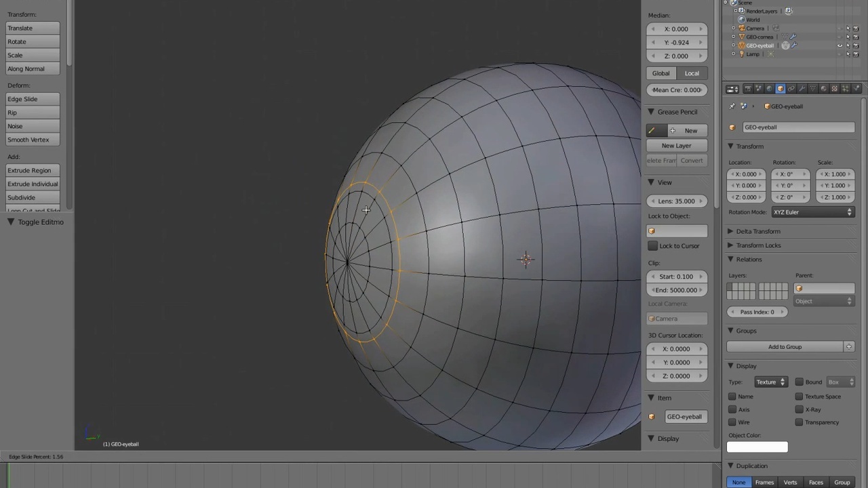Click the Grease Pencil pencil icon
The height and width of the screenshot is (488, 868).
click(652, 131)
